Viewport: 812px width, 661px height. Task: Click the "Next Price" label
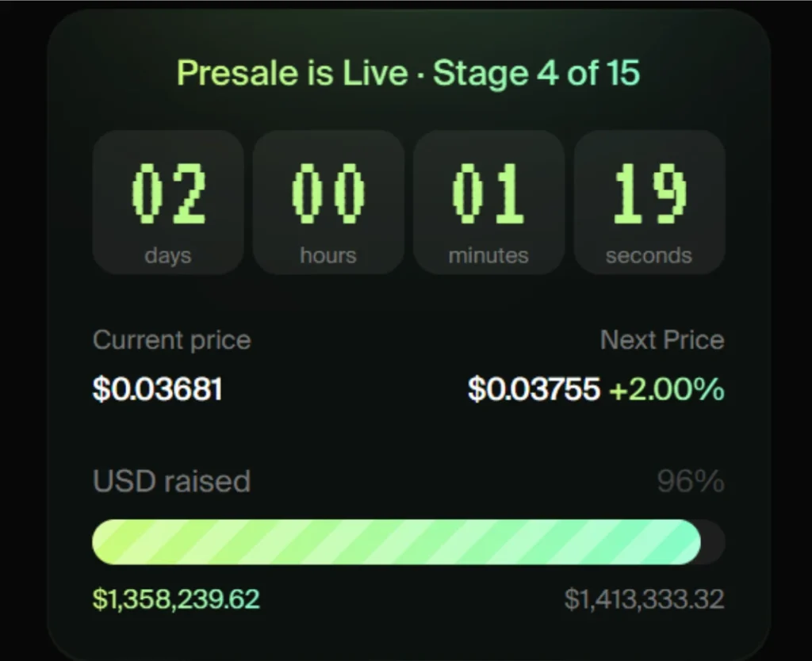[x=662, y=340]
